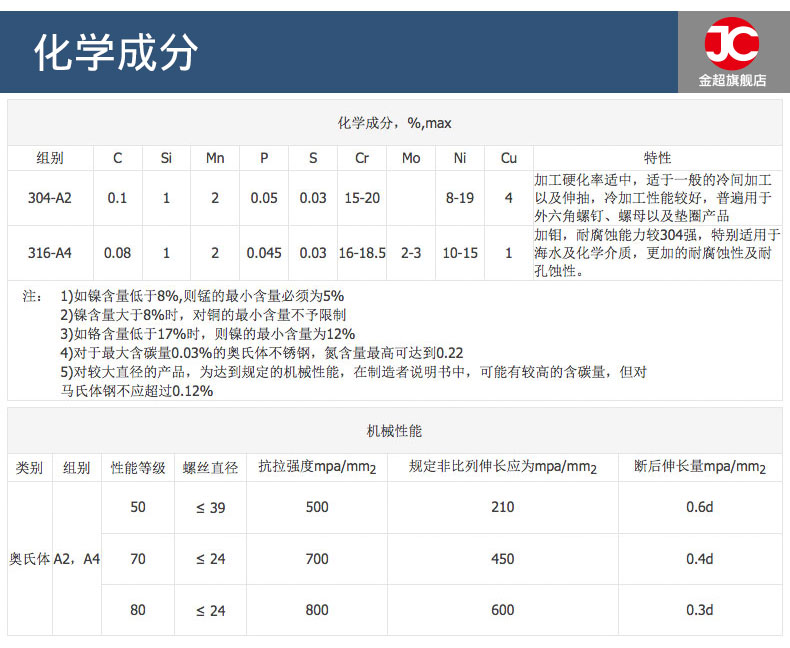
Task: Click the performance grade 50 cell
Action: point(138,507)
